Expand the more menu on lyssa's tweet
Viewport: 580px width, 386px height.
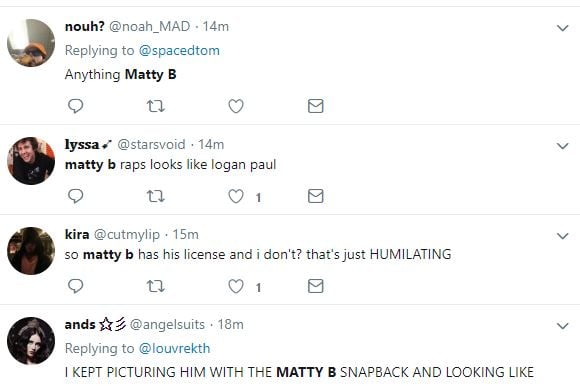(562, 146)
